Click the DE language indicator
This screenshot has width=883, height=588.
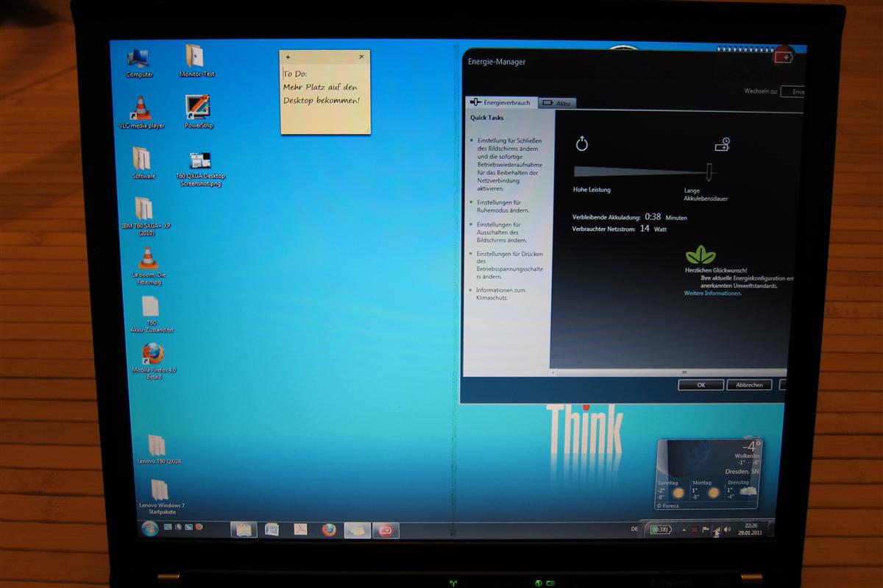coord(635,528)
